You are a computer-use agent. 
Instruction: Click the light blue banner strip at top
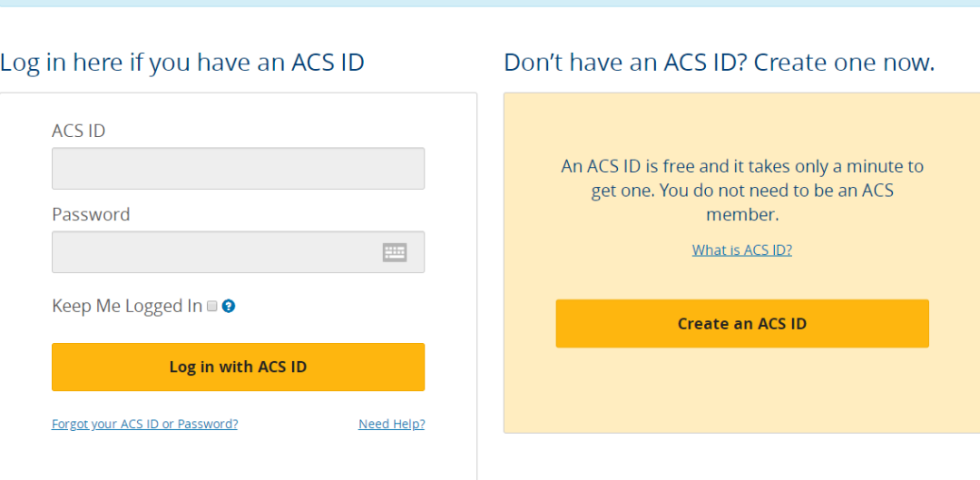click(490, 3)
